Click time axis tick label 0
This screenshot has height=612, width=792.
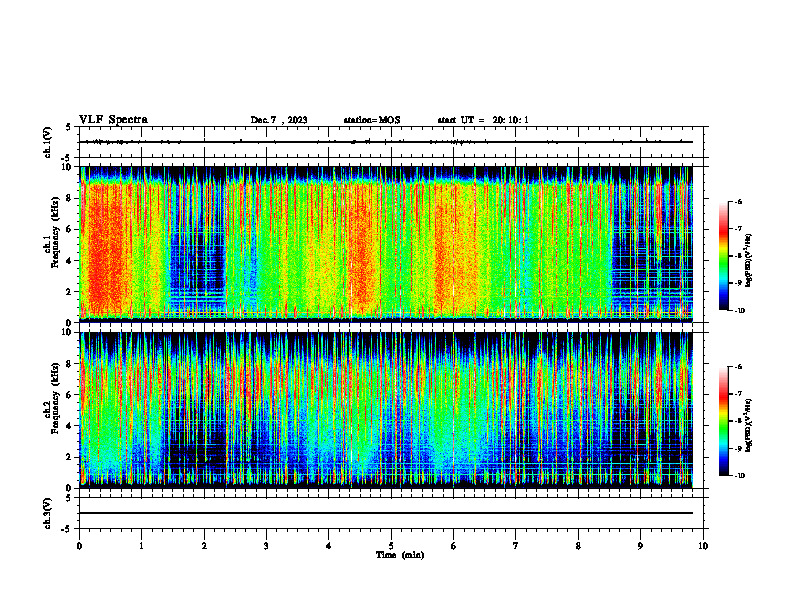79,546
